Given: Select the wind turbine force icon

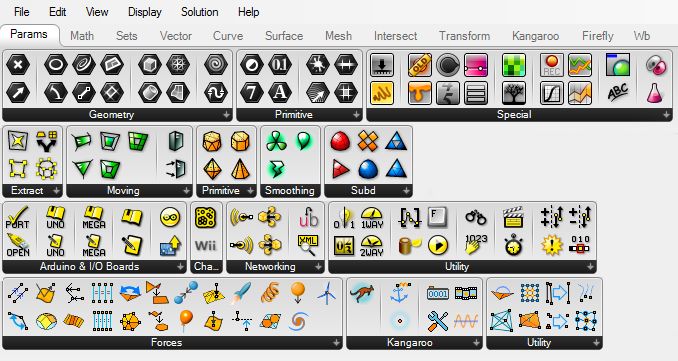Looking at the screenshot, I should point(326,293).
